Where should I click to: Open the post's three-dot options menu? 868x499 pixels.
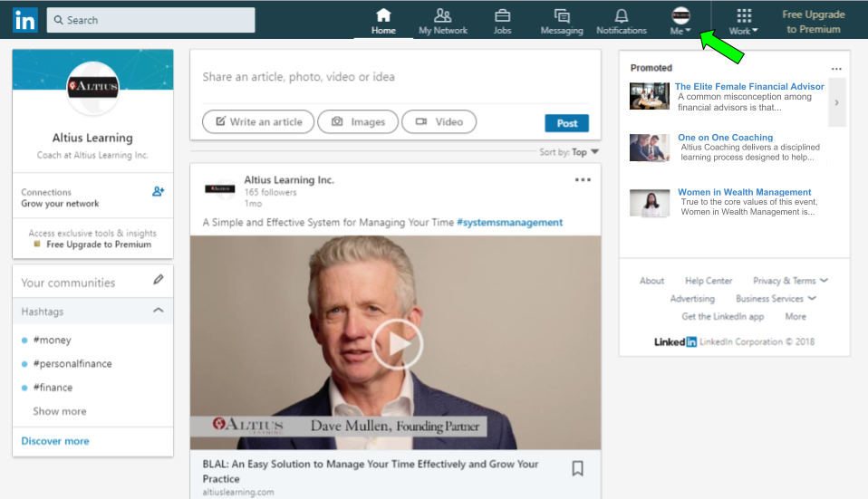[583, 180]
